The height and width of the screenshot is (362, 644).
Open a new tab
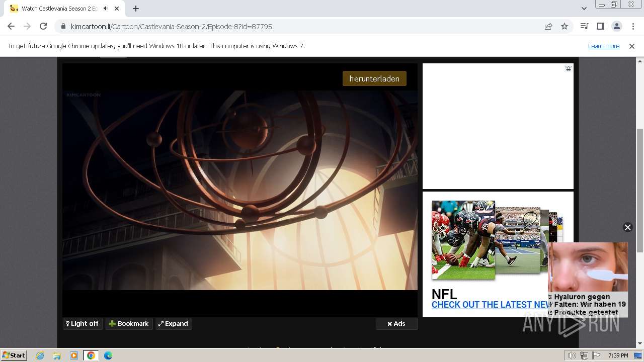point(136,9)
